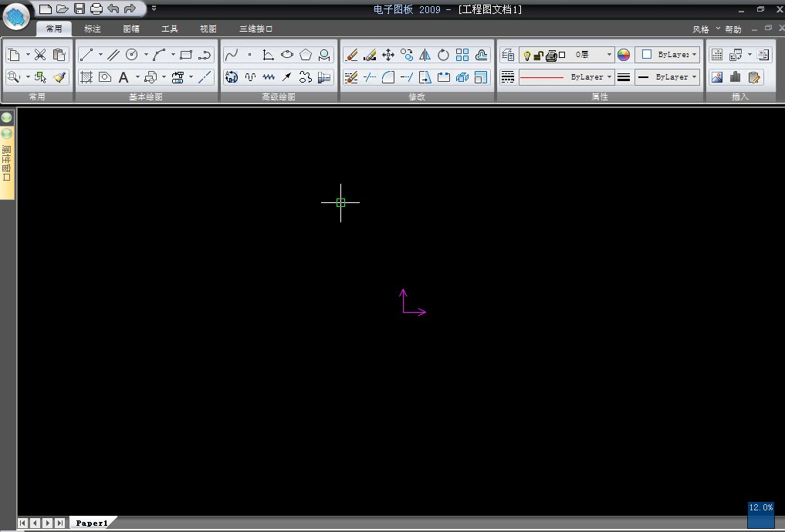This screenshot has height=532, width=785.
Task: Select the Rotate tool
Action: tap(444, 55)
